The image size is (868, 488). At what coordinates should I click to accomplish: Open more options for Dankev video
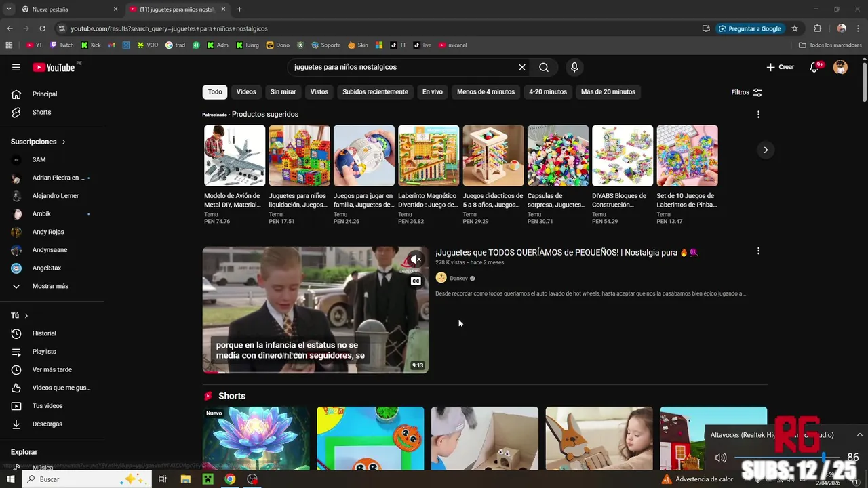[758, 251]
